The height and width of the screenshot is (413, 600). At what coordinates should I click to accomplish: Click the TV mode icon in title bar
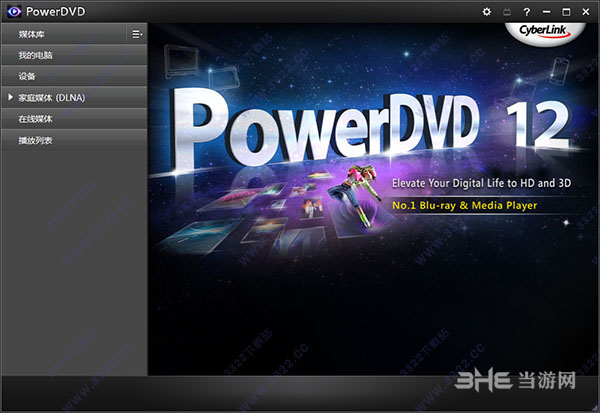tap(507, 12)
